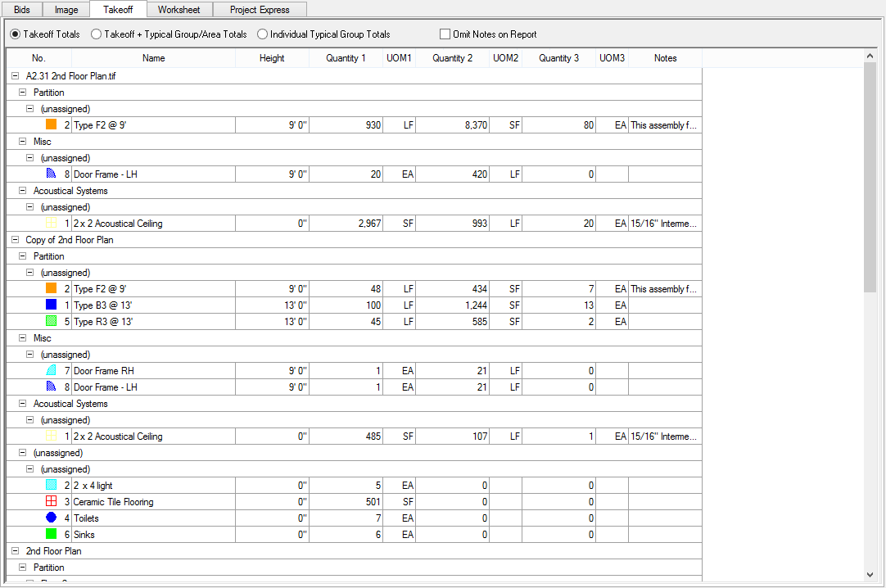Screen dimensions: 886x588
Task: Click the '2,967' Quantity 1 cell
Action: 346,223
